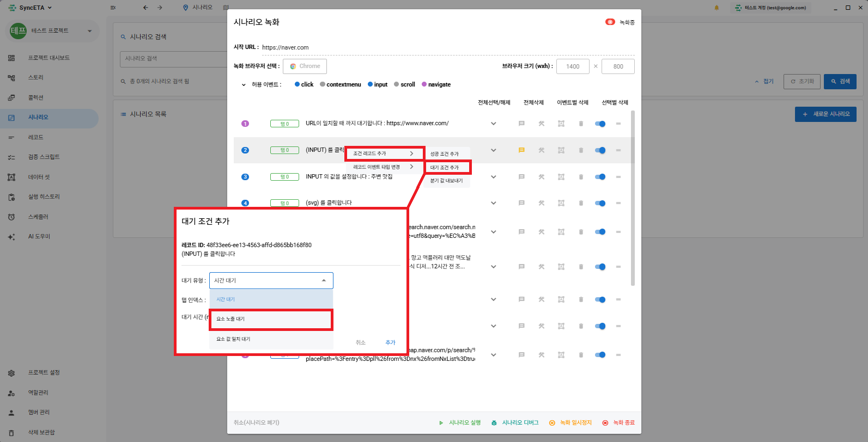Select 요소 노출 대기 option
The image size is (868, 442).
(271, 319)
